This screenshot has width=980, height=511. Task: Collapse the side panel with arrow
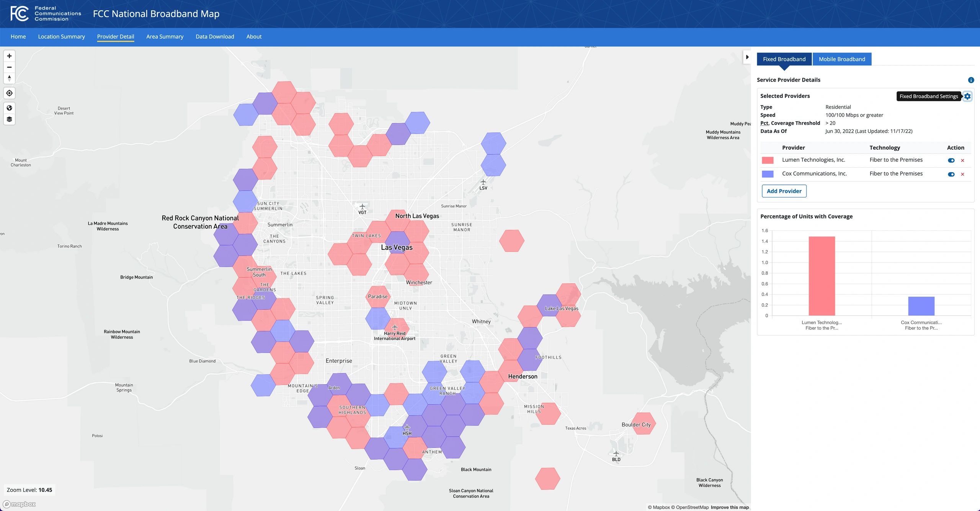(747, 57)
